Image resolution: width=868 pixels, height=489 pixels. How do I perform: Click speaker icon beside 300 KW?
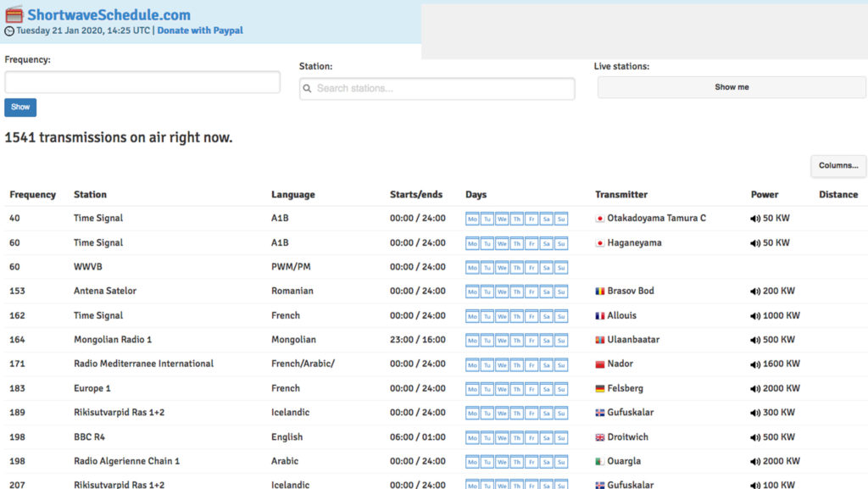pos(755,413)
